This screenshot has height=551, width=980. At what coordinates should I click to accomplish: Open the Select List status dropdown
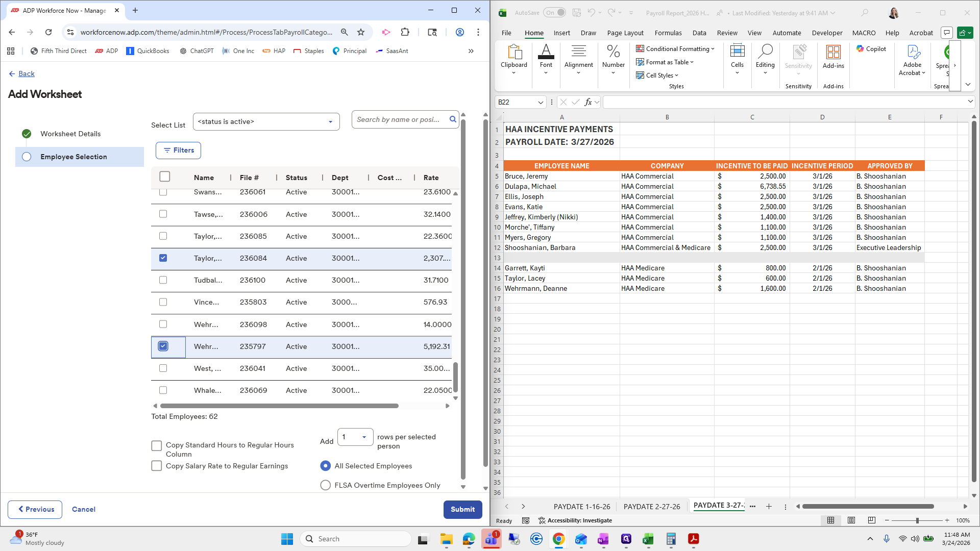266,122
